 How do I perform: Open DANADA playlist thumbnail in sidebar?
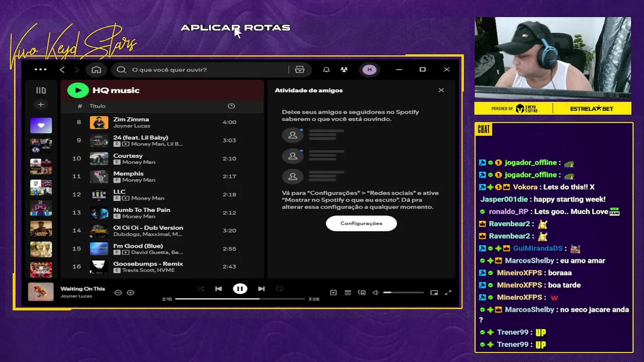41,270
